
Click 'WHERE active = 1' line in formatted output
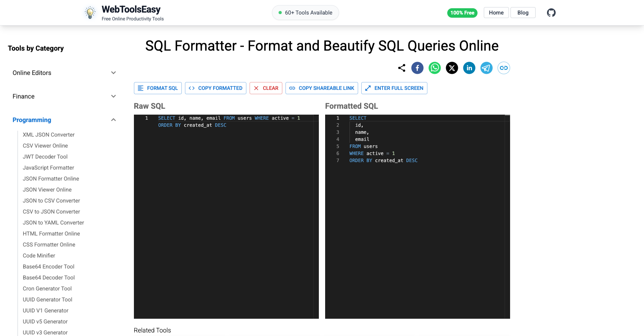(x=372, y=153)
